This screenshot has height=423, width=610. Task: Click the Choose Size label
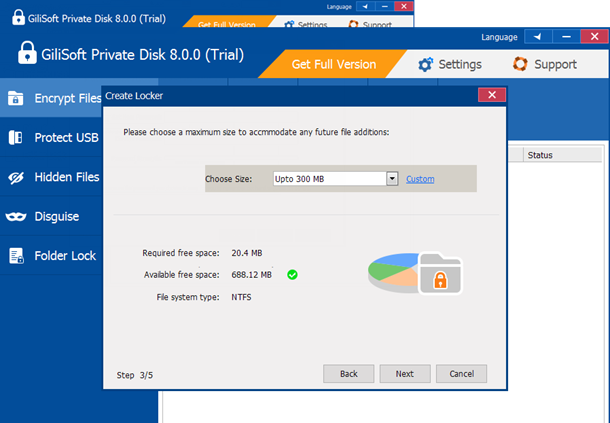(228, 179)
